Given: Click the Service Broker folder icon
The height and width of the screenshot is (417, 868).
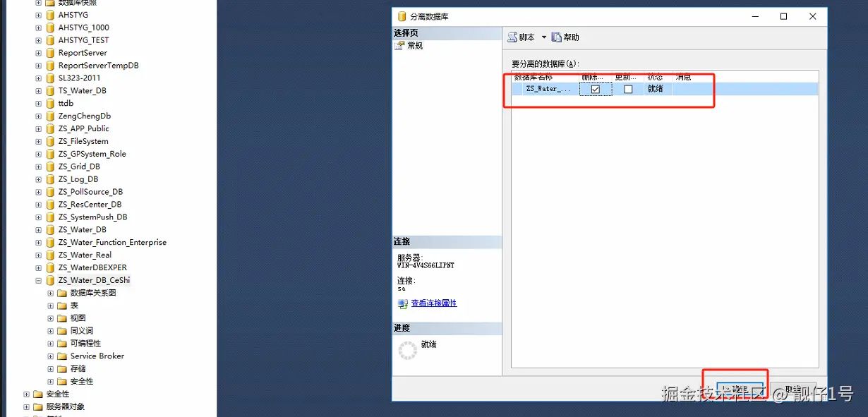Looking at the screenshot, I should [x=62, y=357].
